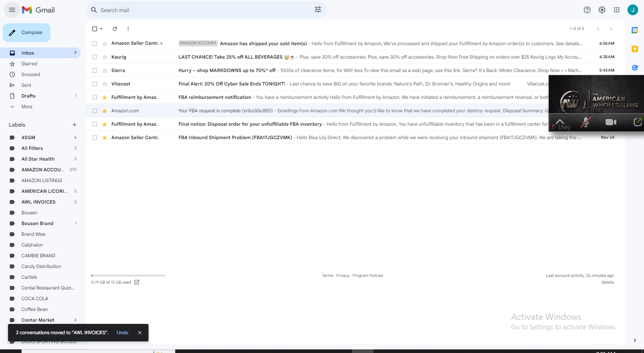
Task: Click the Compose button
Action: click(26, 33)
